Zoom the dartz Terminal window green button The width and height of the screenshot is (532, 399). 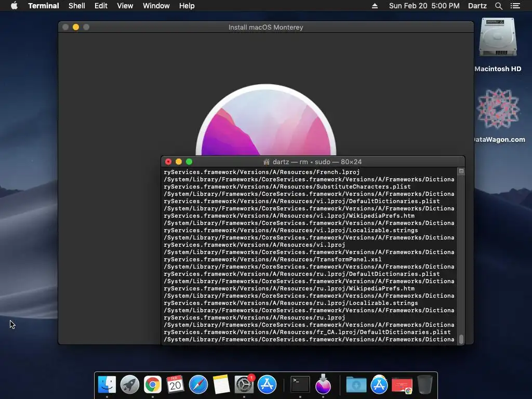[x=189, y=162]
